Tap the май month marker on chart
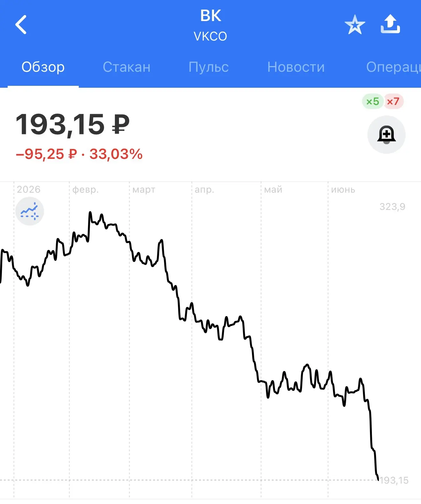Image resolution: width=421 pixels, height=504 pixels. tap(273, 190)
